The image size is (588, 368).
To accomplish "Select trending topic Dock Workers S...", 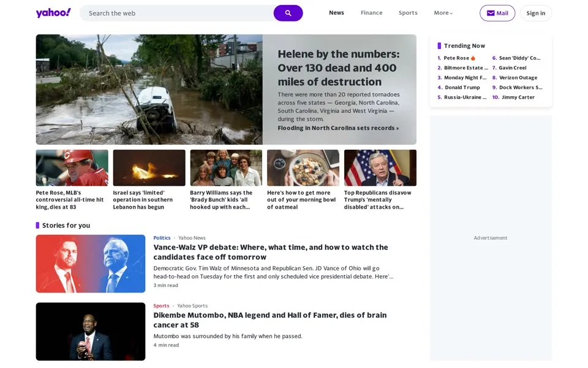I will [521, 87].
